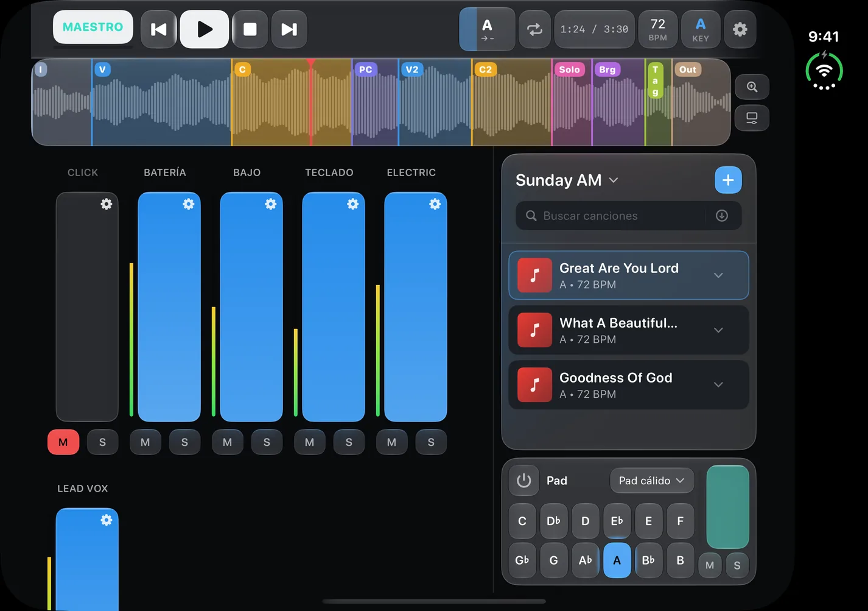The height and width of the screenshot is (611, 868).
Task: Mute the Pad
Action: [x=710, y=565]
